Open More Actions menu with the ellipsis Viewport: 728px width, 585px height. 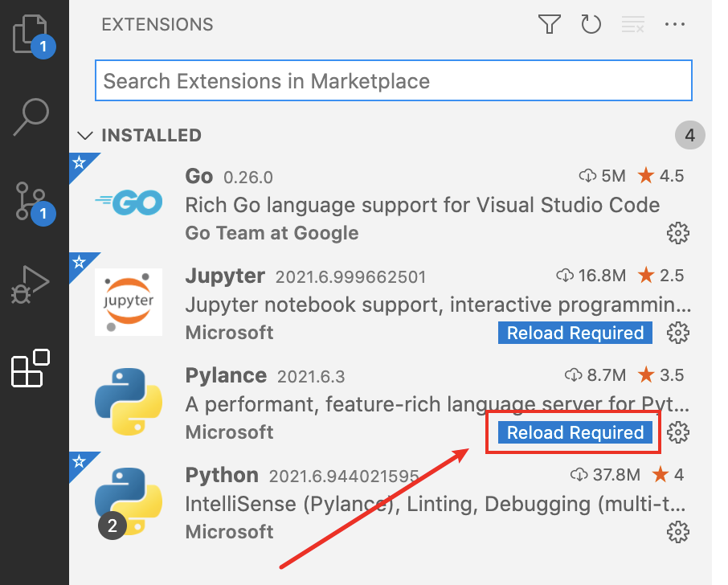pos(675,24)
